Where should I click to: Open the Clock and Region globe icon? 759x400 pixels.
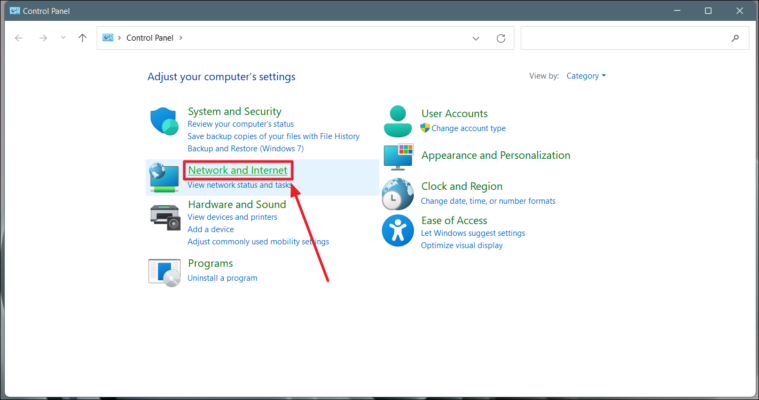click(397, 194)
